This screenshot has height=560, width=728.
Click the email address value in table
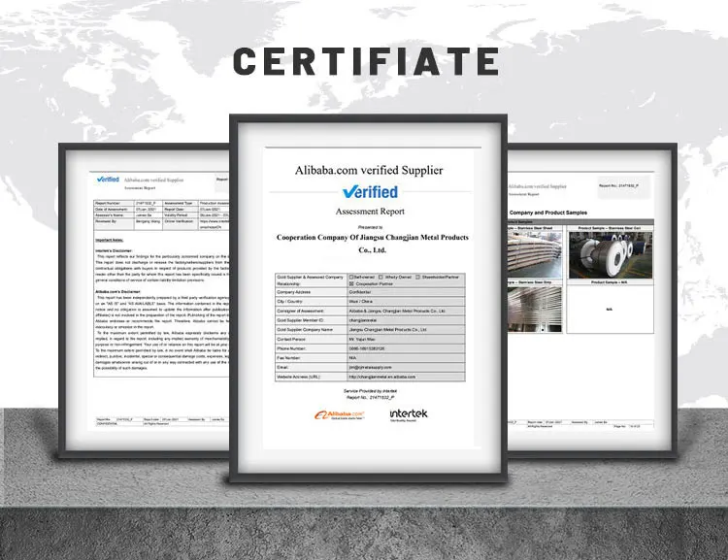[x=370, y=367]
